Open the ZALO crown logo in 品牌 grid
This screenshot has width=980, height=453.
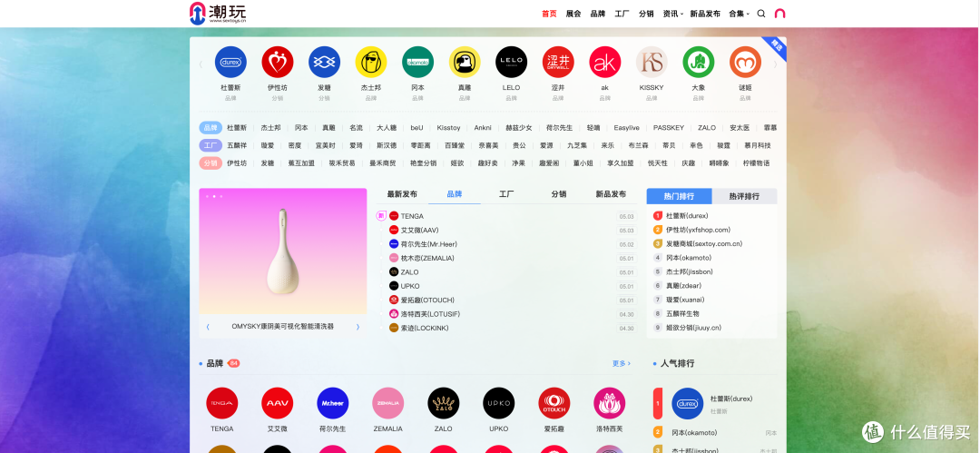(x=444, y=403)
